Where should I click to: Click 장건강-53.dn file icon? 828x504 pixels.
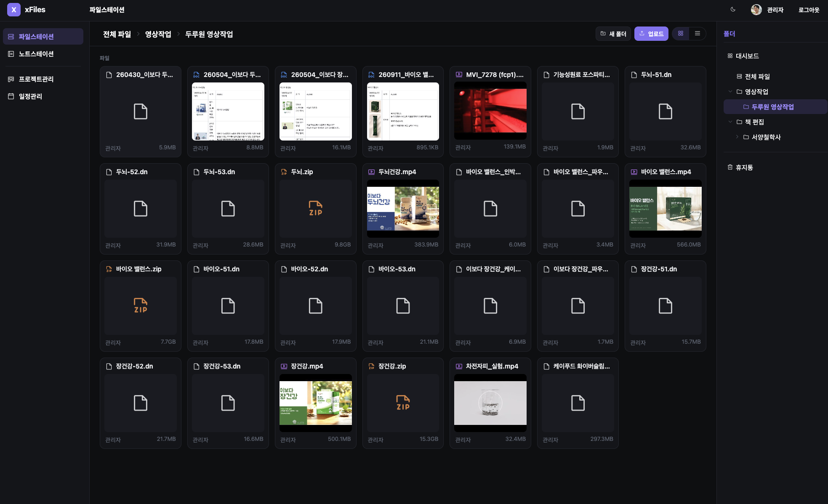click(228, 403)
